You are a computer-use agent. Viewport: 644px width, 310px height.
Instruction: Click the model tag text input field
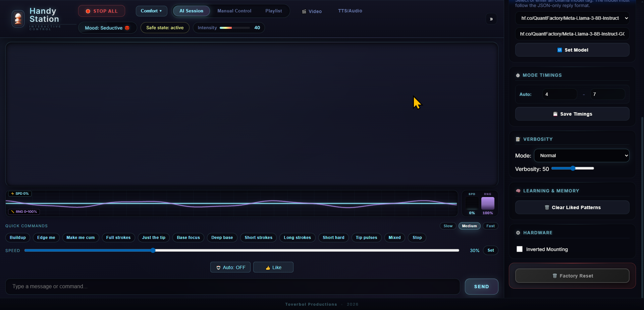572,34
